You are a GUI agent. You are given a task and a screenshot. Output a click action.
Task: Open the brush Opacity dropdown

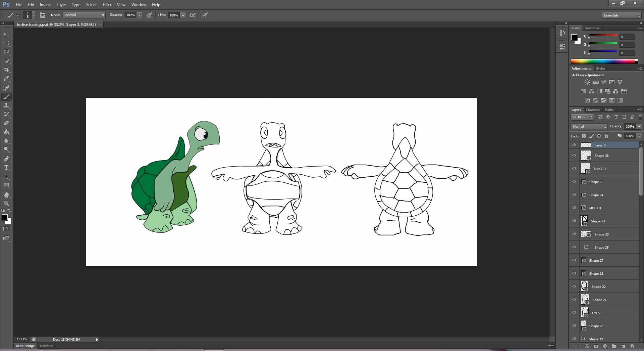[x=140, y=15]
